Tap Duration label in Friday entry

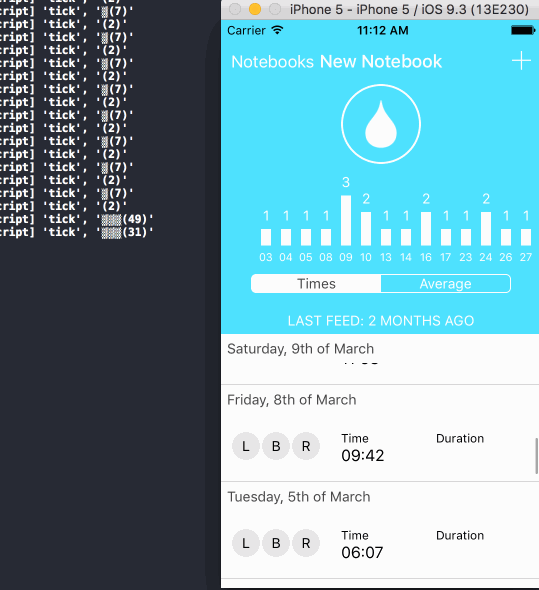pos(460,439)
